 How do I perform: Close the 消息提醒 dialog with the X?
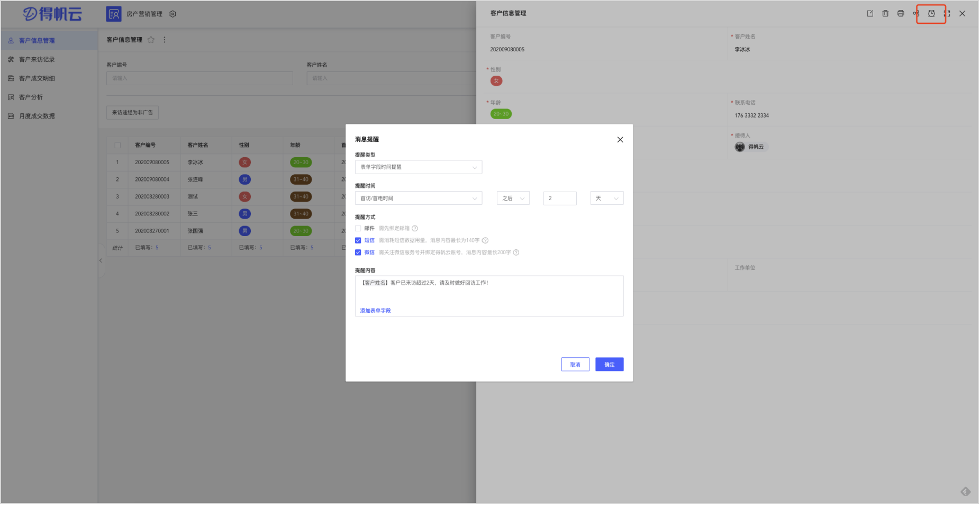click(621, 140)
